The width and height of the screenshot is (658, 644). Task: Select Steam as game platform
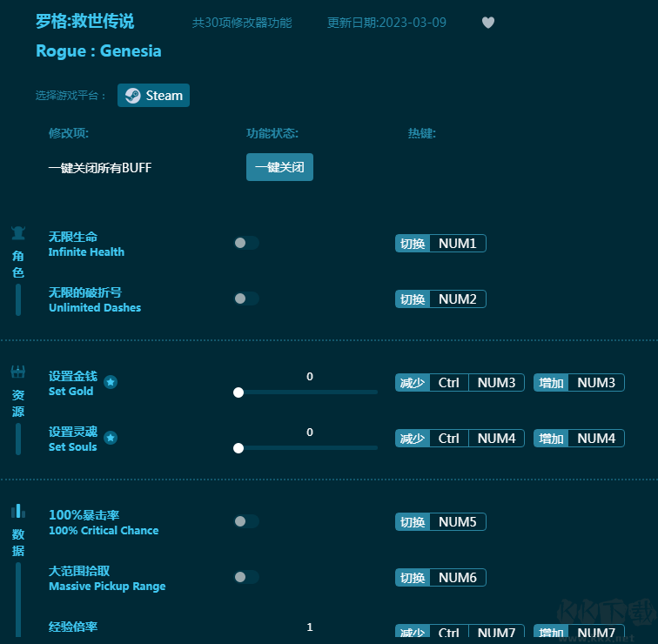pyautogui.click(x=154, y=96)
